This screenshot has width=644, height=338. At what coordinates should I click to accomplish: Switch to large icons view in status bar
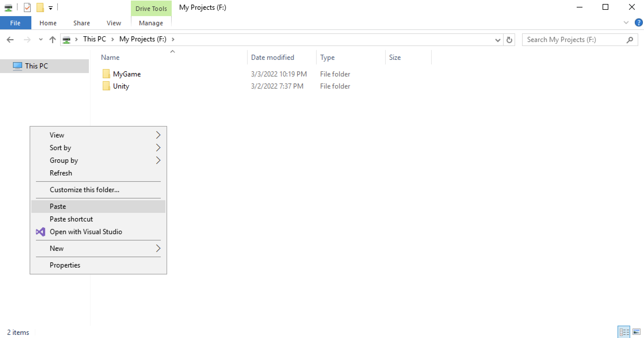(637, 332)
